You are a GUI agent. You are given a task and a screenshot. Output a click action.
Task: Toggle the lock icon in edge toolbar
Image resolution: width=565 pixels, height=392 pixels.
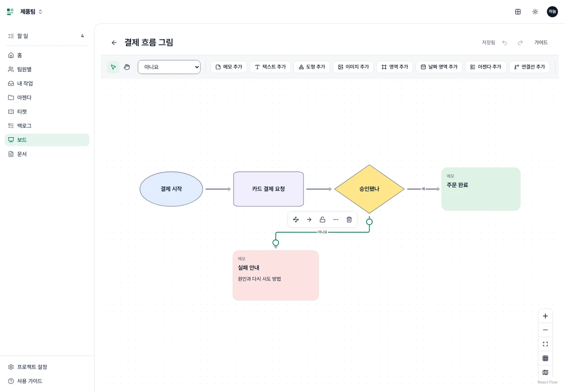click(322, 220)
